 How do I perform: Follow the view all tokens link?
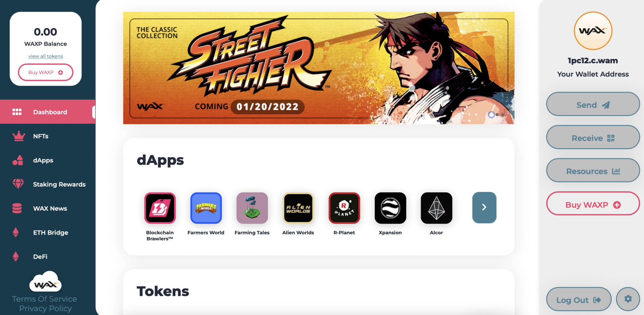46,56
